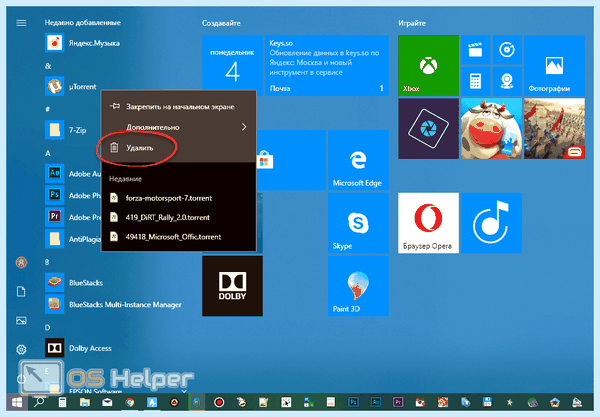Open the Paint 3D tile
The width and height of the screenshot is (600, 417).
[358, 286]
